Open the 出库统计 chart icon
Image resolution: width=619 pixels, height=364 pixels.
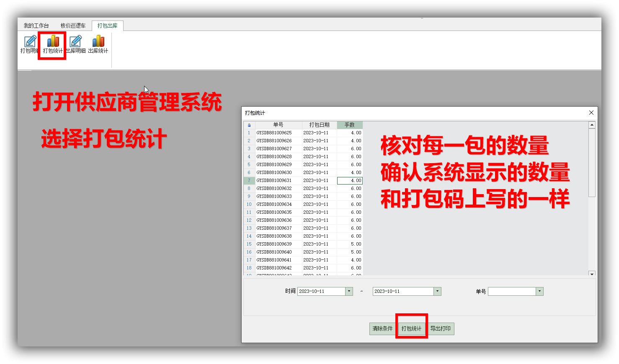coord(98,44)
